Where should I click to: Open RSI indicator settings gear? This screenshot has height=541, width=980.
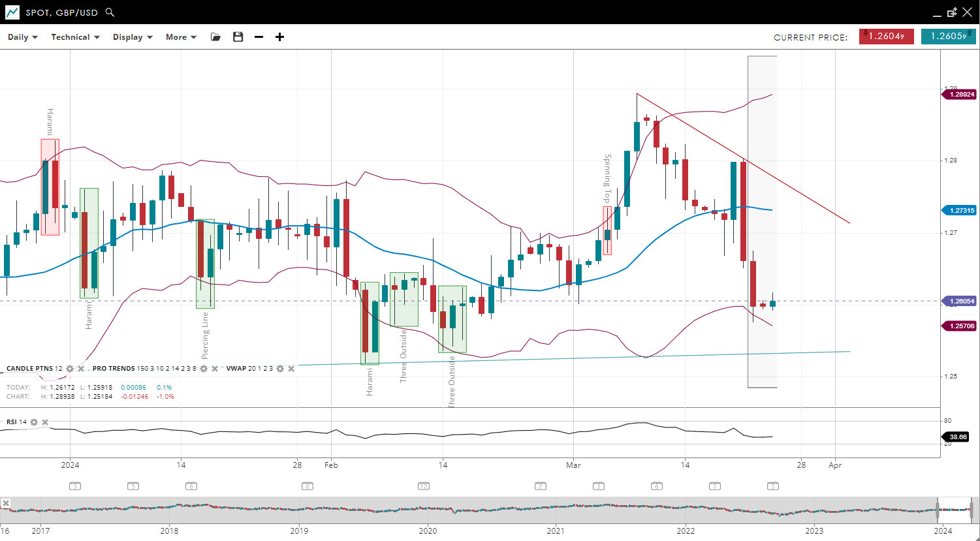click(x=34, y=422)
